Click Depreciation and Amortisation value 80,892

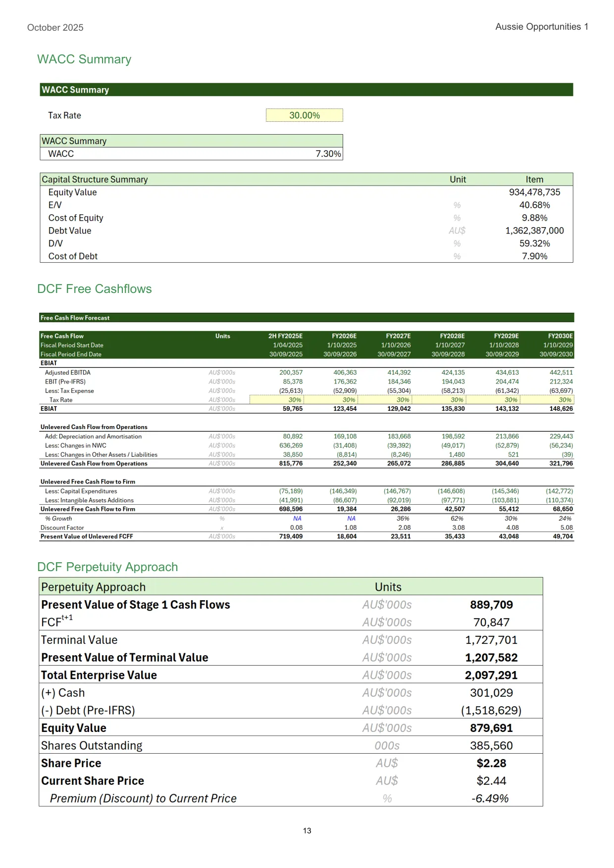click(x=293, y=436)
